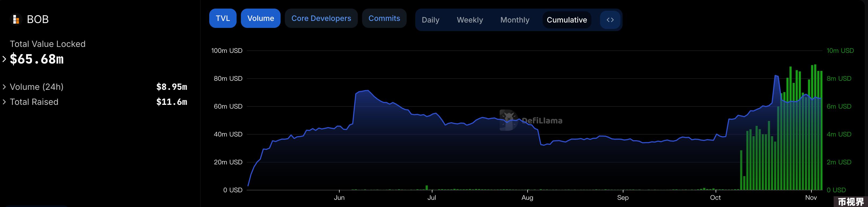Click the 2m USD green axis label
This screenshot has height=207, width=868.
[839, 162]
